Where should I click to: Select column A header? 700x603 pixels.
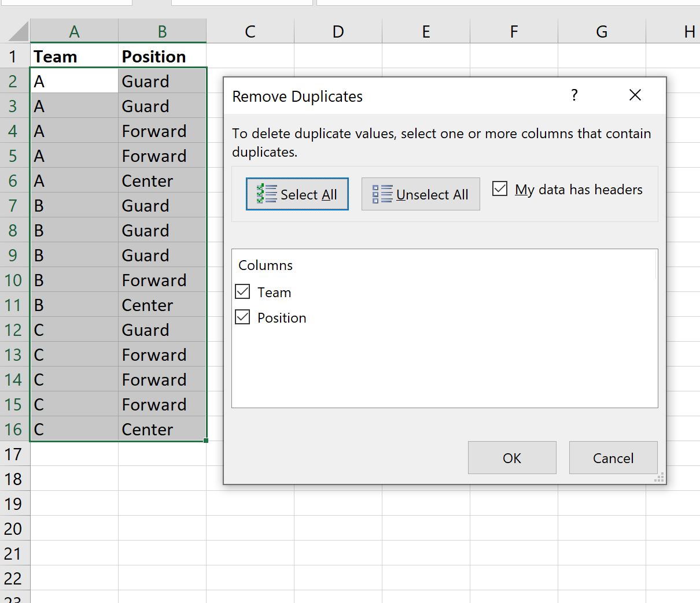coord(74,31)
